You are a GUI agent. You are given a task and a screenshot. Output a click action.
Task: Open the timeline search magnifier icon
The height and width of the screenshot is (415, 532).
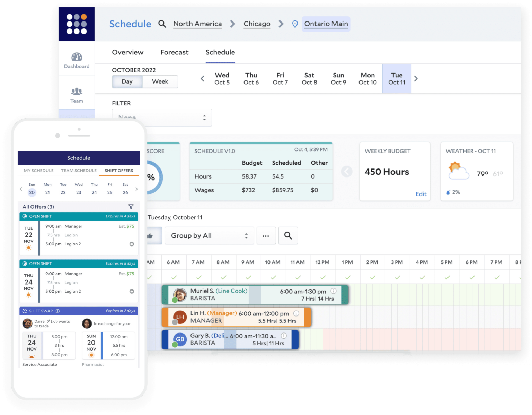(288, 235)
